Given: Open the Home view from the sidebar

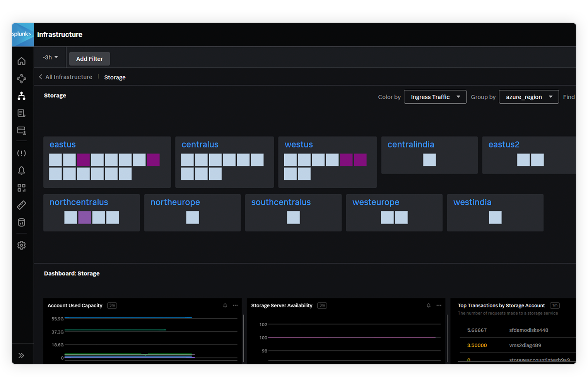Looking at the screenshot, I should coord(22,61).
